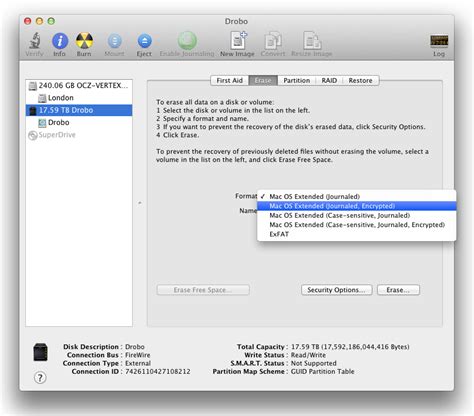Click the Connection ID value 742611042710​8212

pos(158,371)
